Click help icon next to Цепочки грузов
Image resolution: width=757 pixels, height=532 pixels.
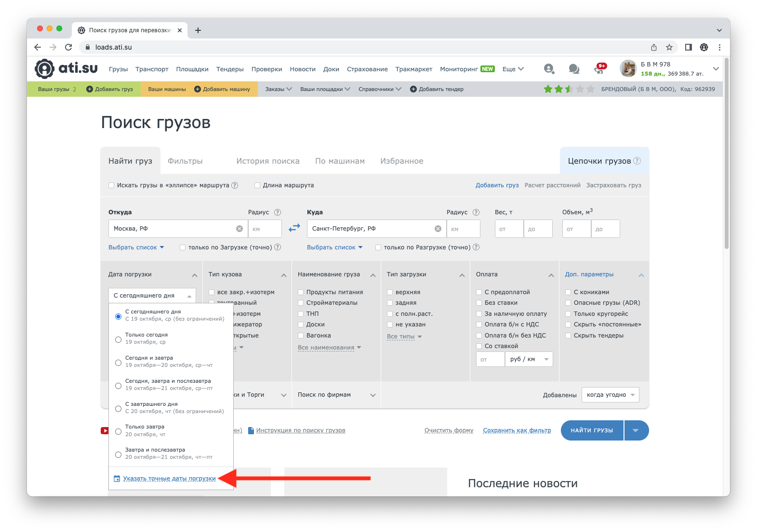click(637, 161)
